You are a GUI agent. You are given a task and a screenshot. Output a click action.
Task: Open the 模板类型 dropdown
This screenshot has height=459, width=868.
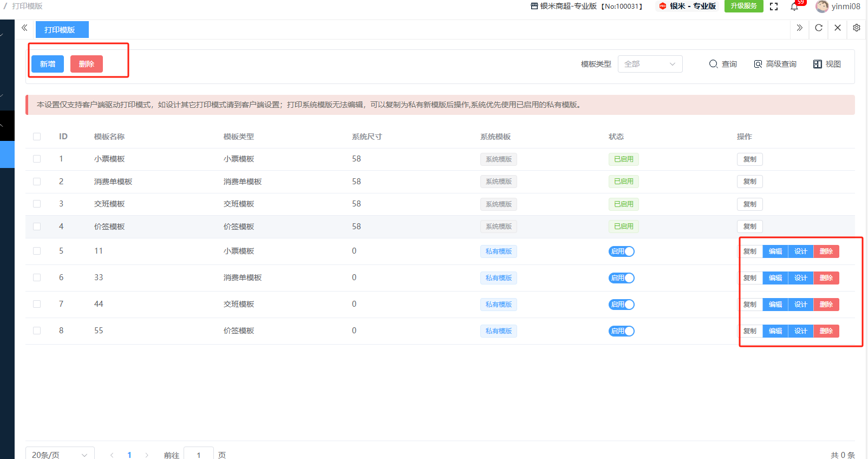click(650, 64)
